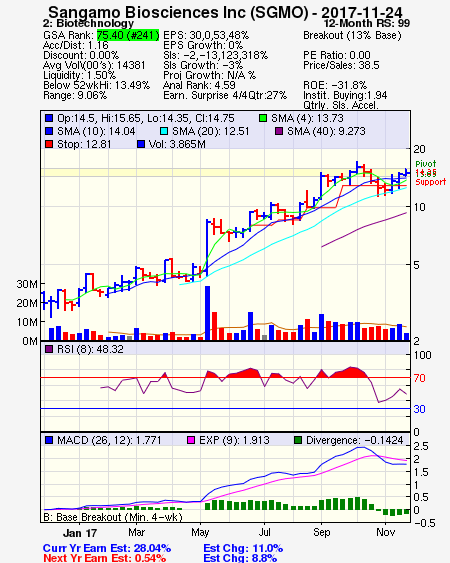
Task: Click the 'SMA (20): 12.51' legend text
Action: 210,131
